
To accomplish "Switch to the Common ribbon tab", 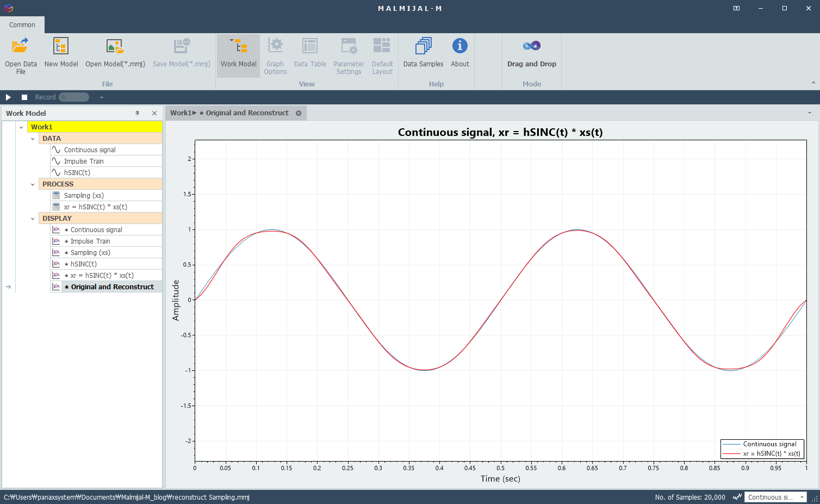I will coord(22,24).
